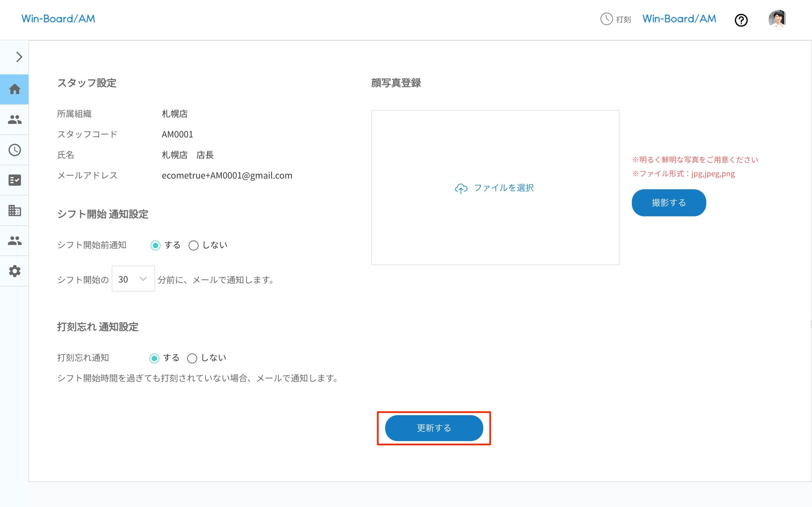This screenshot has height=507, width=812.
Task: Click the checklist approval icon in the sidebar
Action: (x=14, y=180)
